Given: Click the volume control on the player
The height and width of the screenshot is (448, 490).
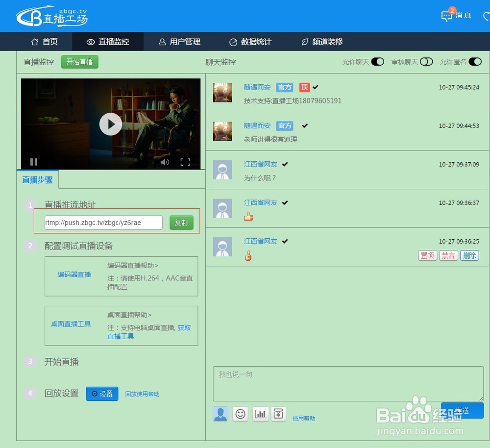Looking at the screenshot, I should (x=165, y=162).
